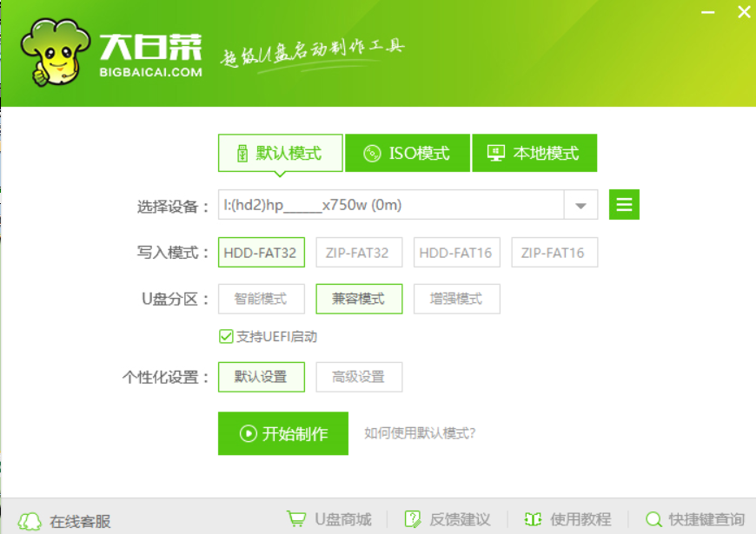This screenshot has height=534, width=756.
Task: Open the green hamburger menu beside device selector
Action: 624,204
